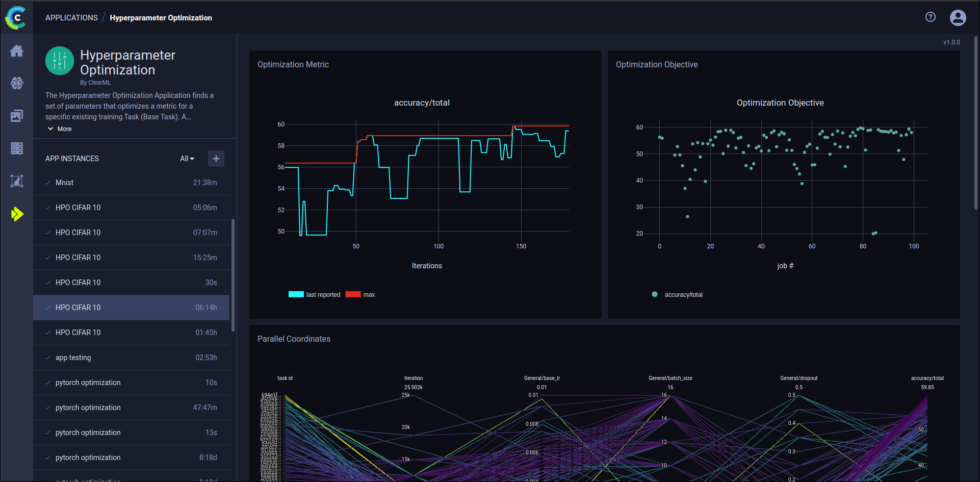Image resolution: width=980 pixels, height=482 pixels.
Task: Select the Mnist app instance
Action: [131, 183]
